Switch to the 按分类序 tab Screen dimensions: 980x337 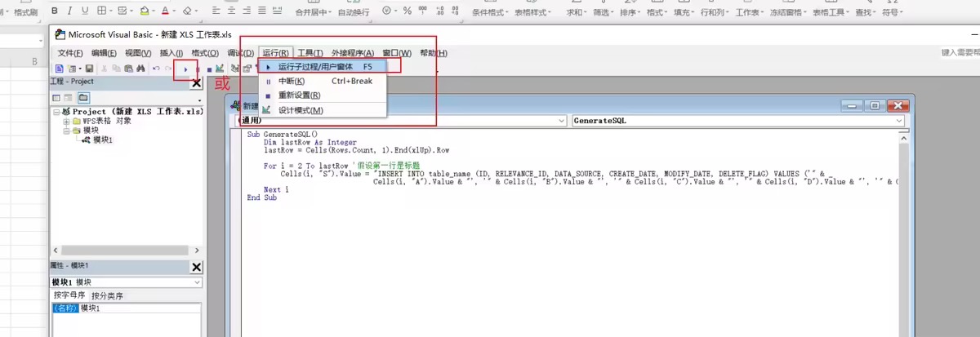pyautogui.click(x=106, y=295)
